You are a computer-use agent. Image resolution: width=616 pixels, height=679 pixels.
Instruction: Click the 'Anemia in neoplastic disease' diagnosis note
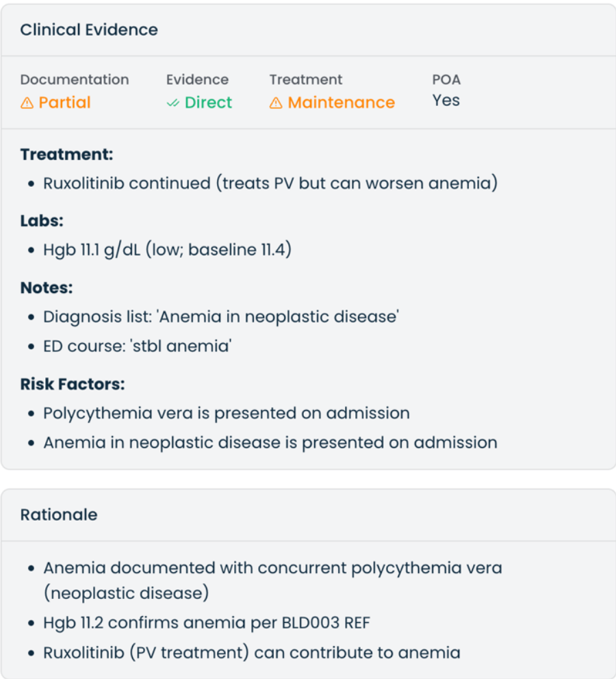tap(221, 316)
